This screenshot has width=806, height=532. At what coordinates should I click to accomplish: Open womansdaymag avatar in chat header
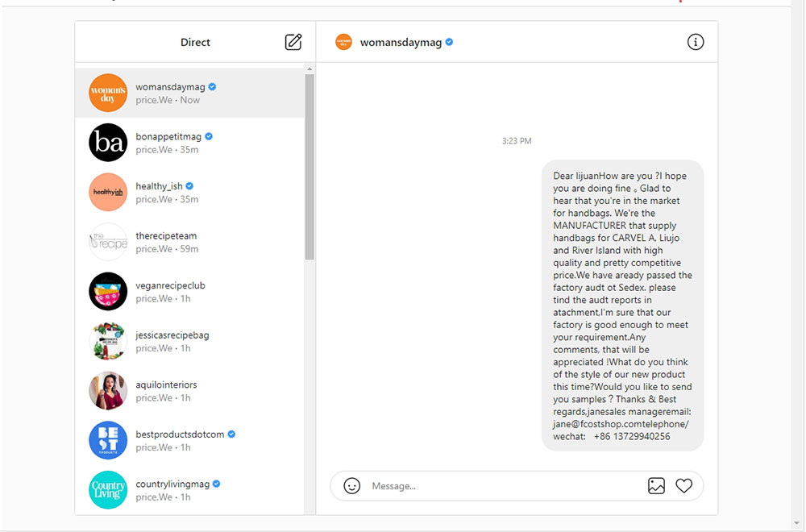(343, 42)
